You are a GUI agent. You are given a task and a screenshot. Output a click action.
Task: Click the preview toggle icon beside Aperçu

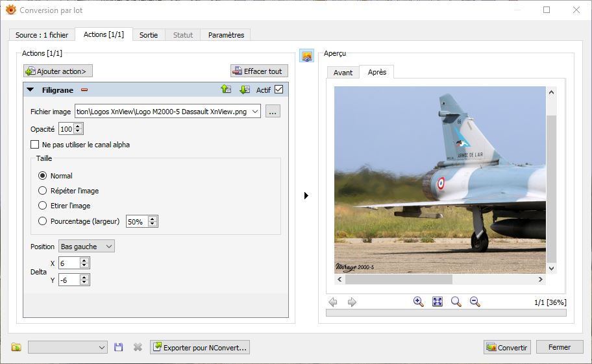307,56
